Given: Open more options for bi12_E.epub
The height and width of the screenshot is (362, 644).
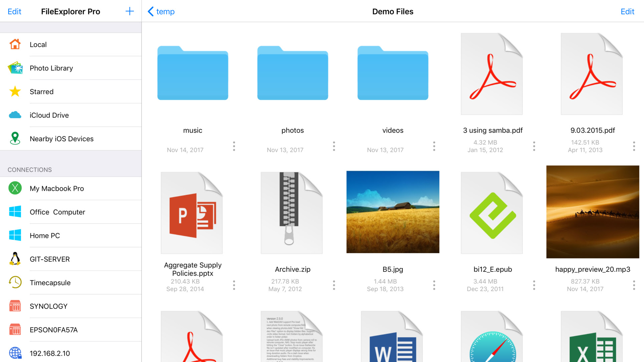Looking at the screenshot, I should pos(534,285).
